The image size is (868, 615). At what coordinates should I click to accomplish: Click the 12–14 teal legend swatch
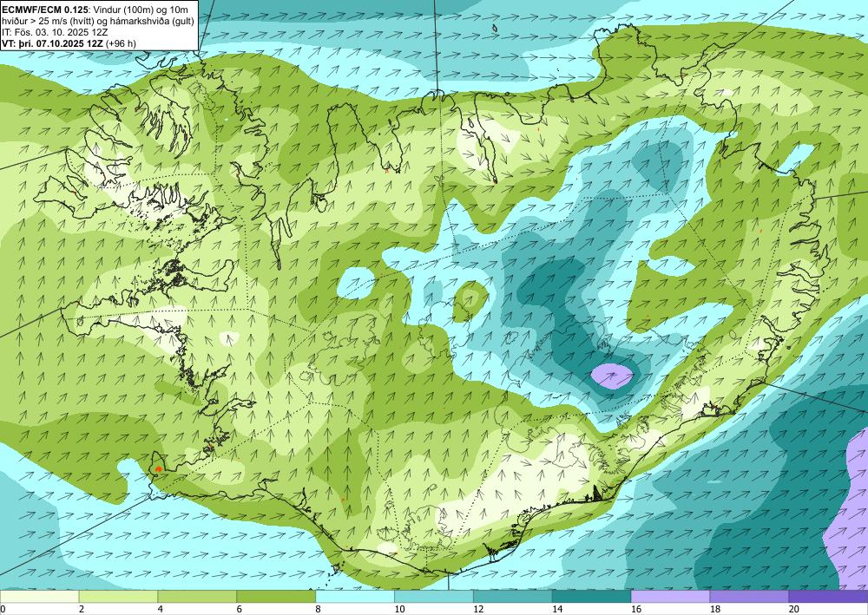tap(513, 597)
